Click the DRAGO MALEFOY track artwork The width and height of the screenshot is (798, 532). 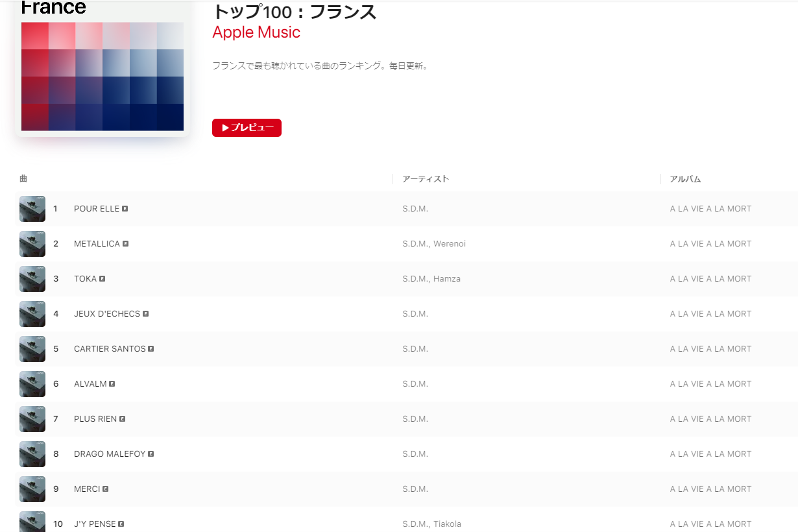coord(32,454)
